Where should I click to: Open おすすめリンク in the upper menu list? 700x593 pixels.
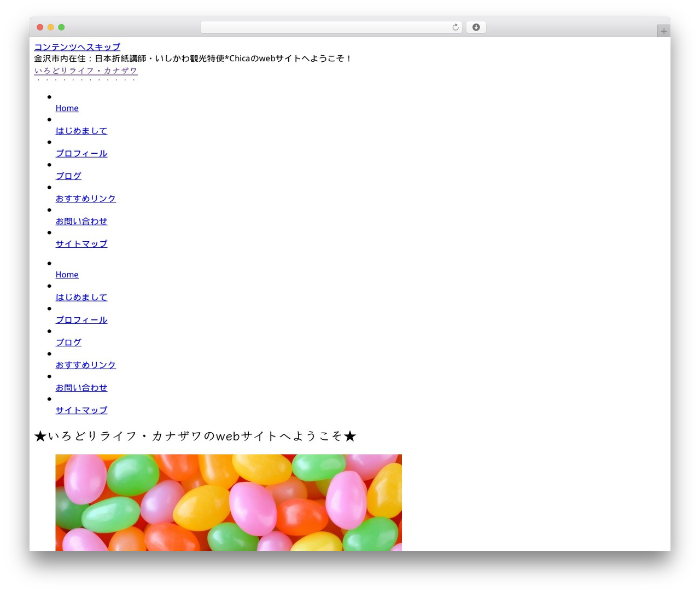tap(86, 199)
